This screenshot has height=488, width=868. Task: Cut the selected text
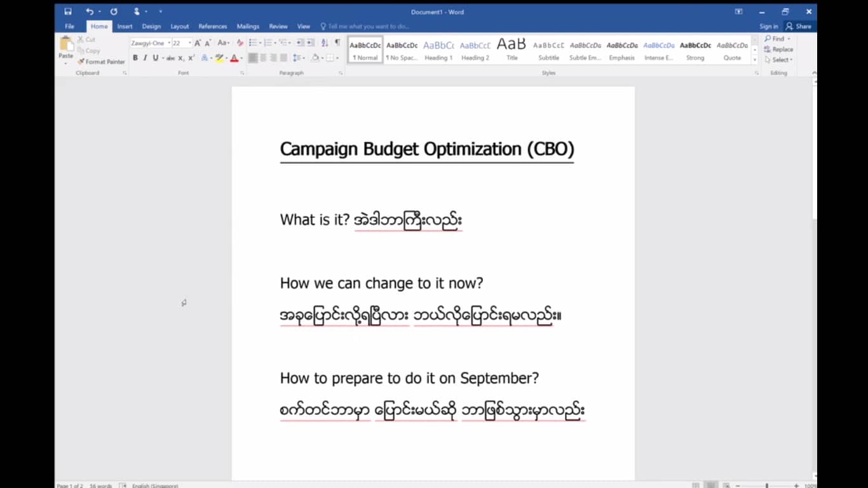86,39
